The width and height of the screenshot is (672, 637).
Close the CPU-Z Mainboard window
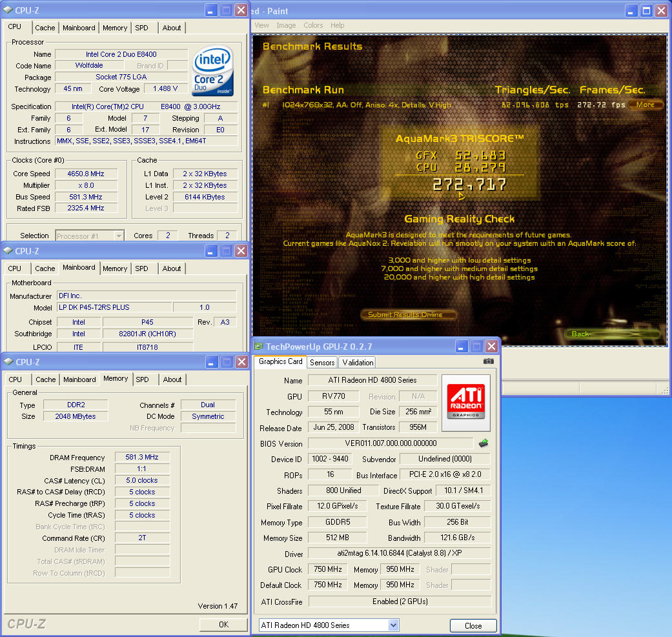click(241, 251)
